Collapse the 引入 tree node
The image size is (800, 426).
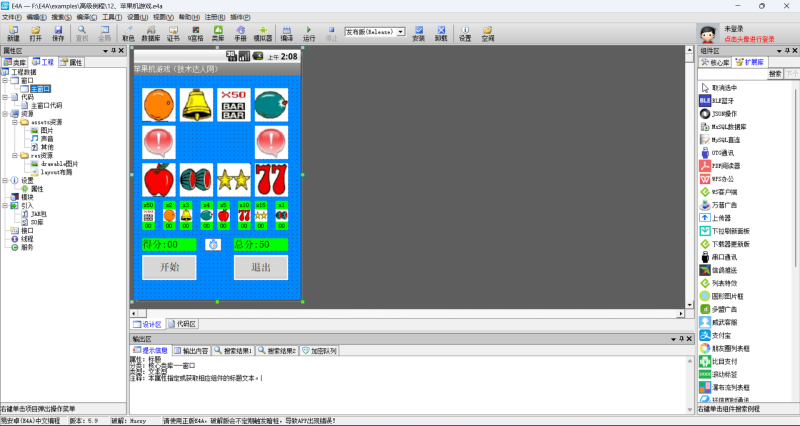[x=5, y=206]
